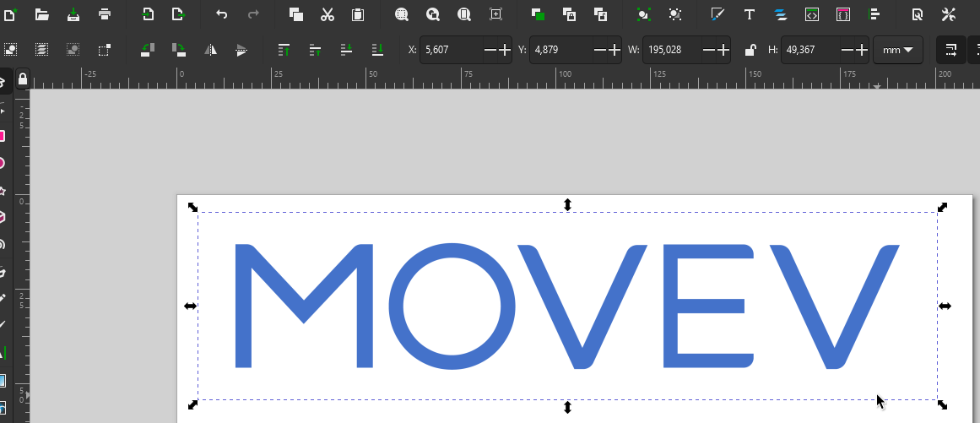Click the H height input field
The width and height of the screenshot is (980, 423).
pyautogui.click(x=809, y=50)
